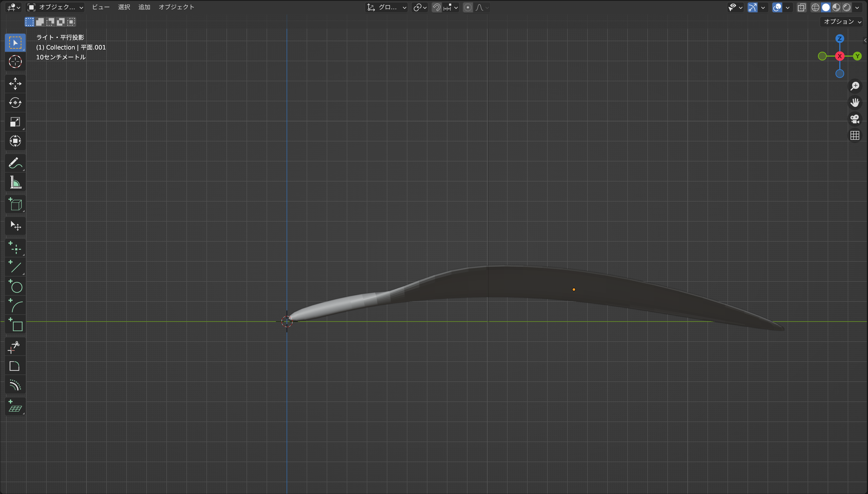Open the グロ... transform orientation dropdown
868x494 pixels.
[387, 7]
